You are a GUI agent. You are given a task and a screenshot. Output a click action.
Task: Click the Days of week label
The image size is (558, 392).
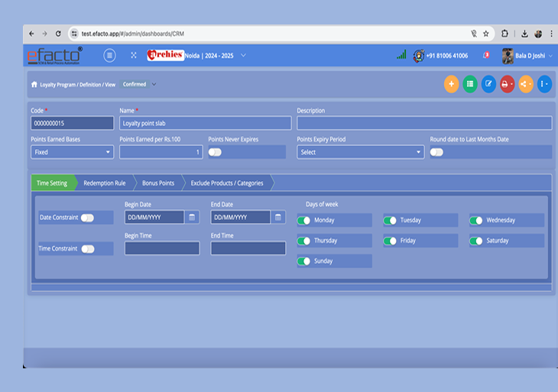[322, 204]
